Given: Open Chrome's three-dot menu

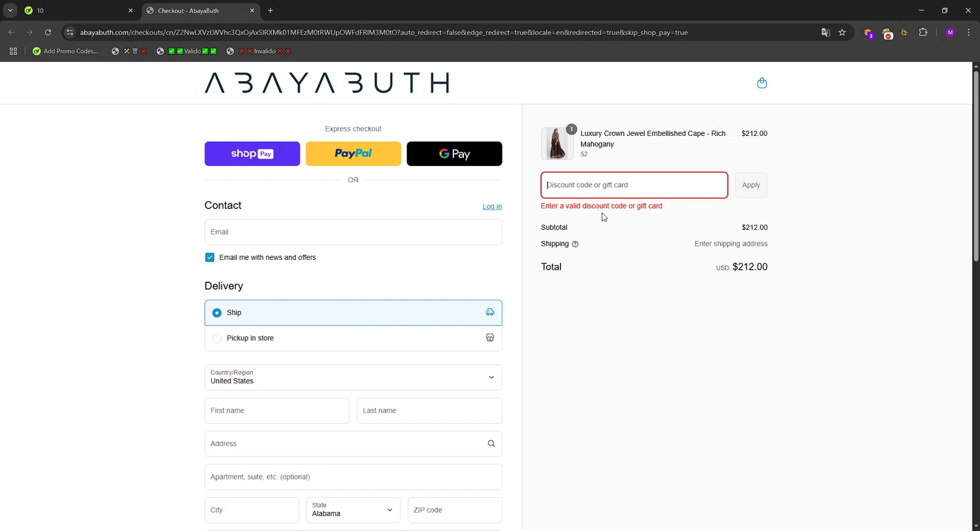Looking at the screenshot, I should click(x=968, y=32).
